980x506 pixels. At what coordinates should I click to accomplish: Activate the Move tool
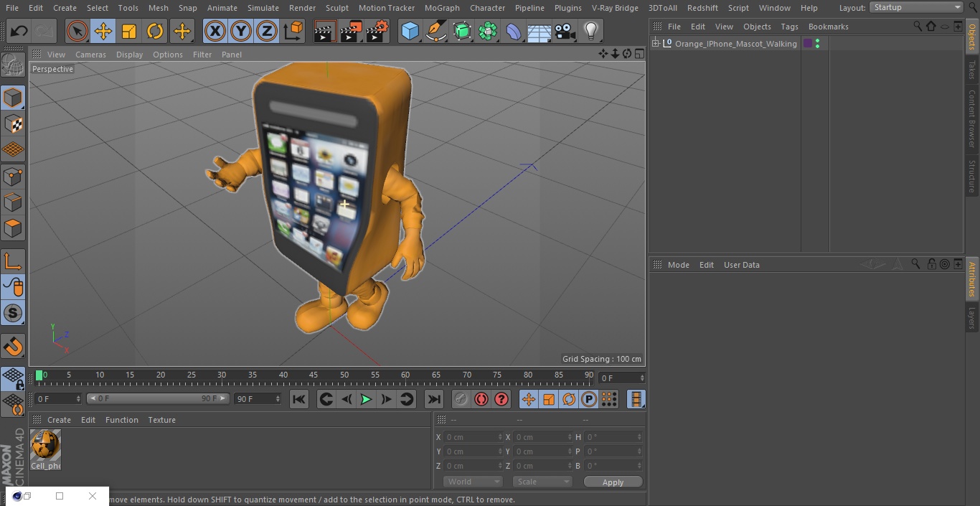pyautogui.click(x=103, y=31)
